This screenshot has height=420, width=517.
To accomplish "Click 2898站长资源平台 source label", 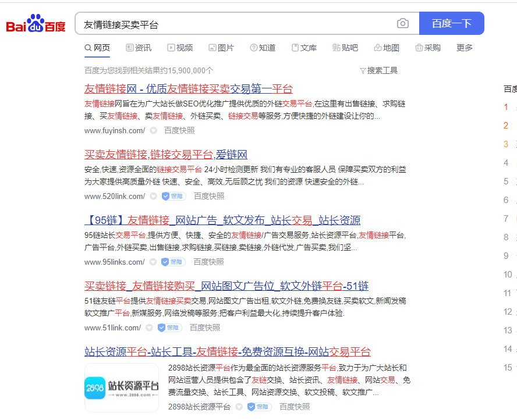I will [199, 407].
